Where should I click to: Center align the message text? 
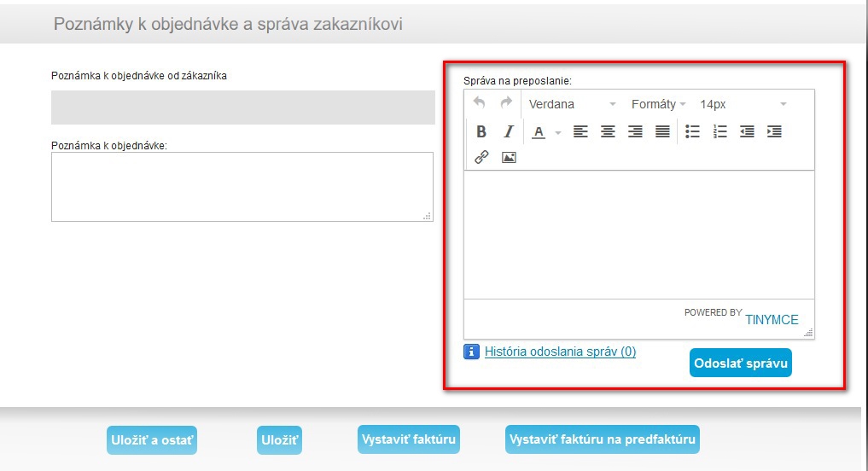608,131
